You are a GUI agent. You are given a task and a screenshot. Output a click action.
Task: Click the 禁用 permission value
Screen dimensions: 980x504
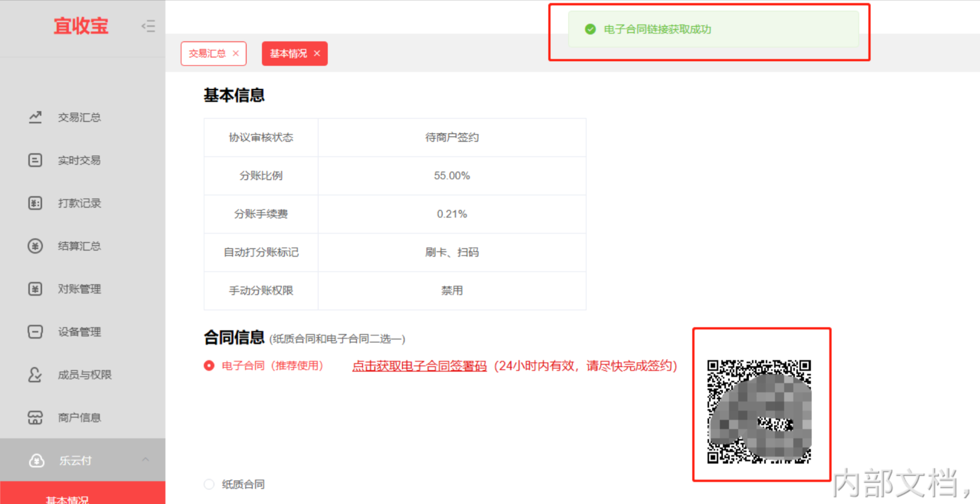[x=452, y=291]
